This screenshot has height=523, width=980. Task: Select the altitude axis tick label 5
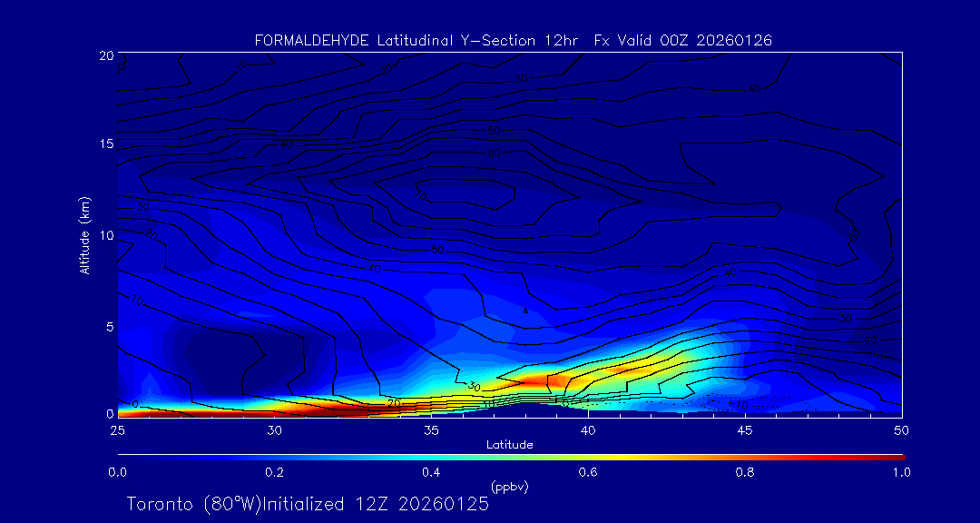pyautogui.click(x=109, y=327)
